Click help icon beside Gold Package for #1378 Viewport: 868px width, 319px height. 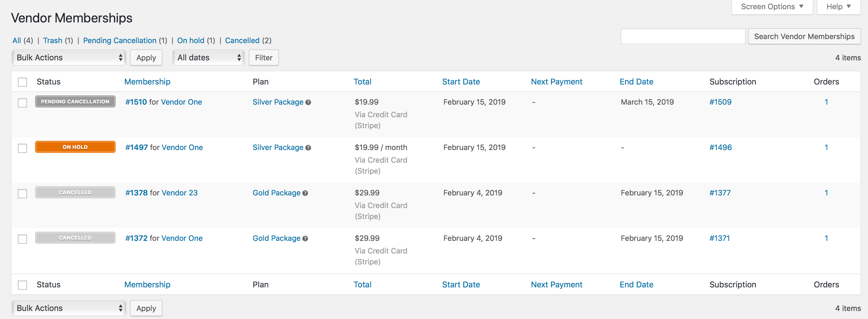point(305,193)
